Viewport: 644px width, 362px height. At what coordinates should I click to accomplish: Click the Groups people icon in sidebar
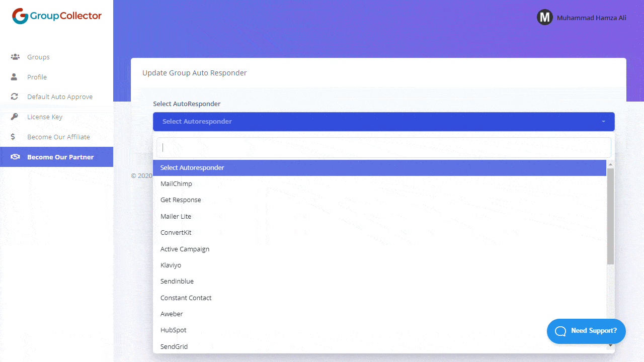15,57
